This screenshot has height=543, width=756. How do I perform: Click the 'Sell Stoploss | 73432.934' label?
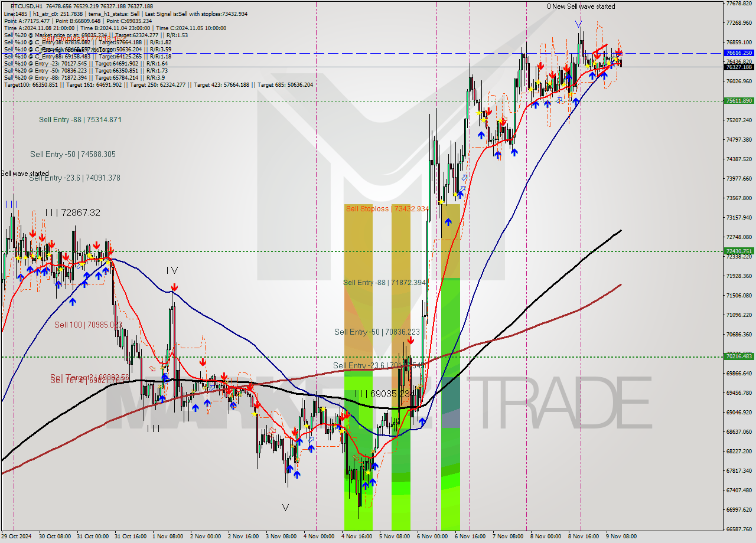387,209
